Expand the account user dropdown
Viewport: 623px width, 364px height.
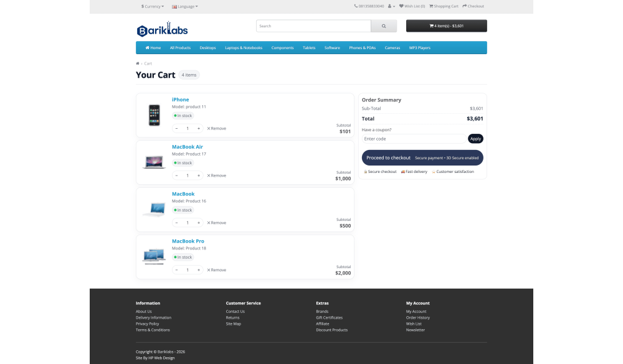391,6
